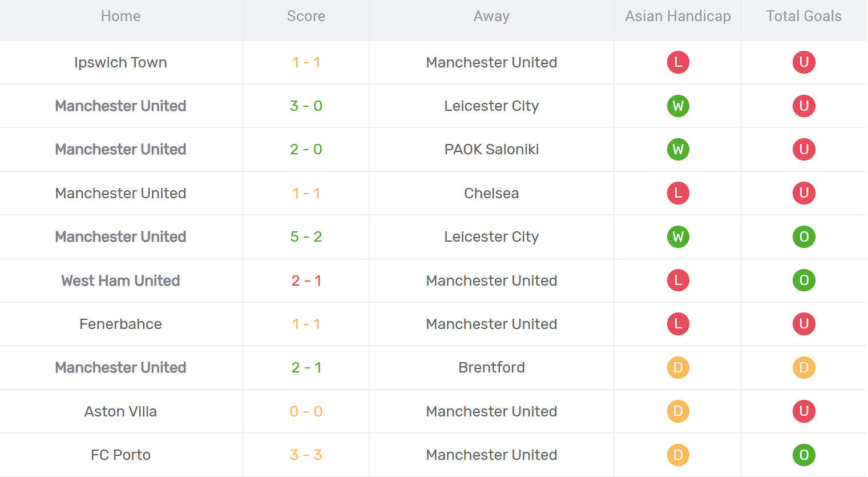The width and height of the screenshot is (868, 477).
Task: Open the Brentford team link
Action: coord(491,367)
